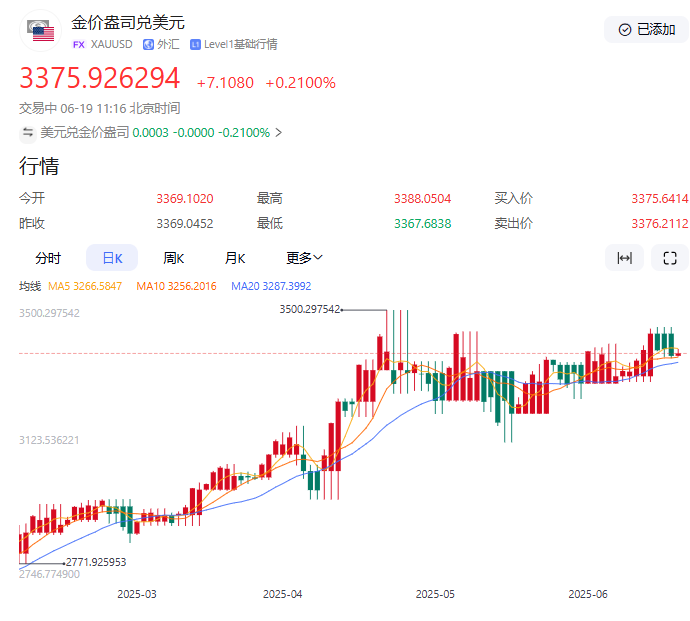Screen dimensions: 690x621
Task: Select the 月K chart tab
Action: click(235, 258)
